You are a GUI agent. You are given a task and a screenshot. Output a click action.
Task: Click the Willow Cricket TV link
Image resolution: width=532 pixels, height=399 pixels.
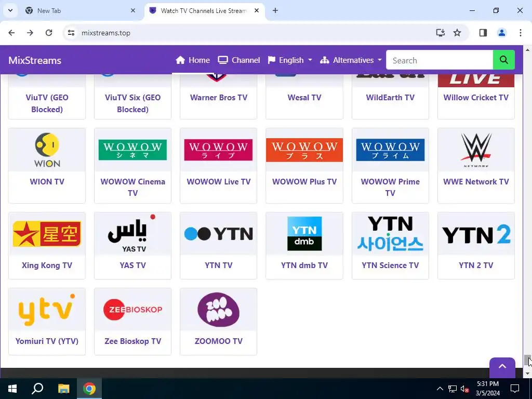476,97
